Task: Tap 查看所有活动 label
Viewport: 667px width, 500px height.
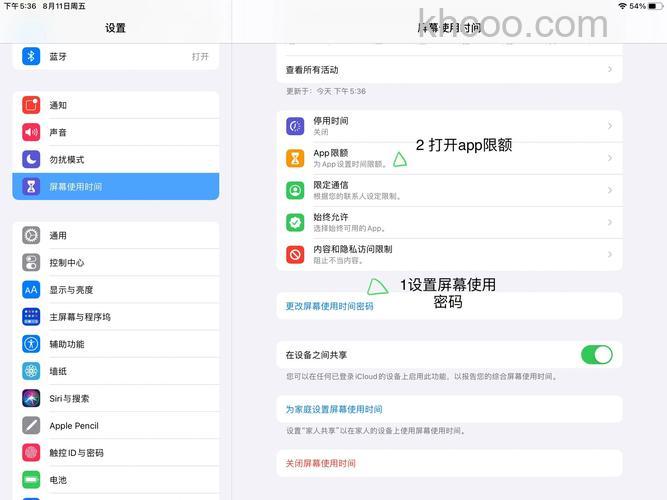Action: coord(312,70)
